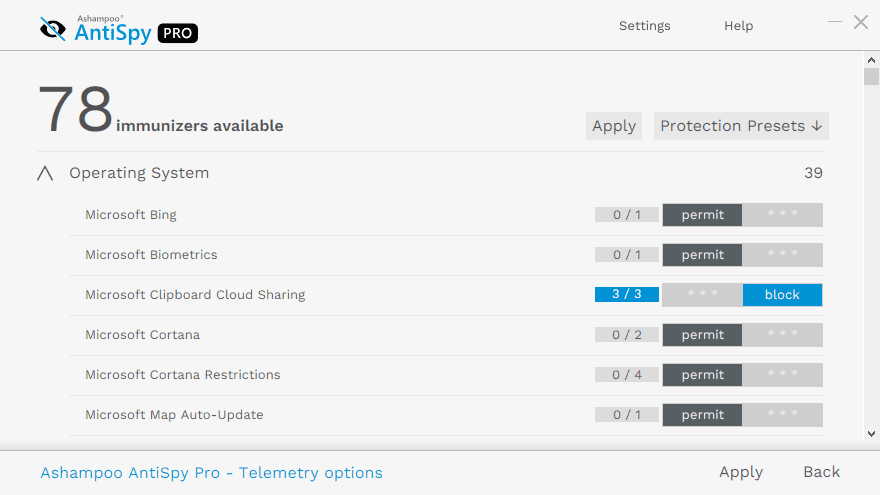This screenshot has height=495, width=880.
Task: Expand the Microsoft Cortana Restrictions row
Action: [x=183, y=375]
